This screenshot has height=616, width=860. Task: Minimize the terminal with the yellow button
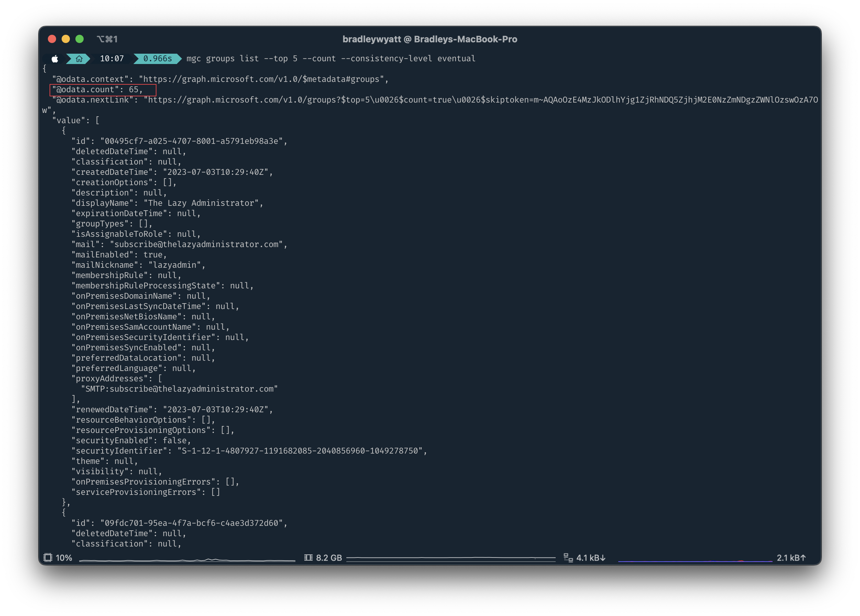(x=66, y=39)
